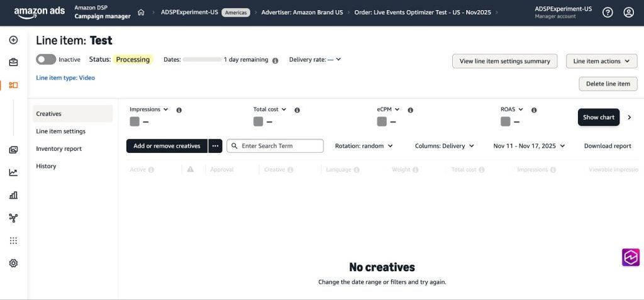Open the help question mark icon
The height and width of the screenshot is (300, 644).
[x=608, y=13]
